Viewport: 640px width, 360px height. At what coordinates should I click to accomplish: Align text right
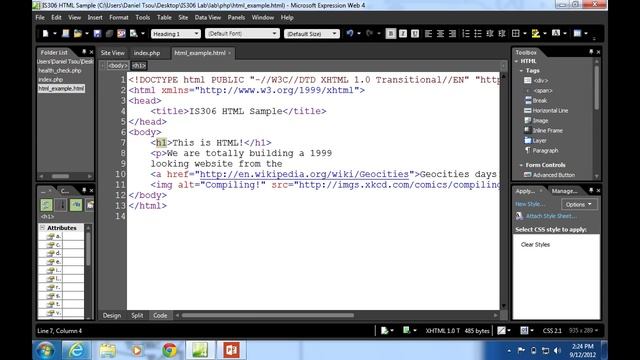pos(452,33)
